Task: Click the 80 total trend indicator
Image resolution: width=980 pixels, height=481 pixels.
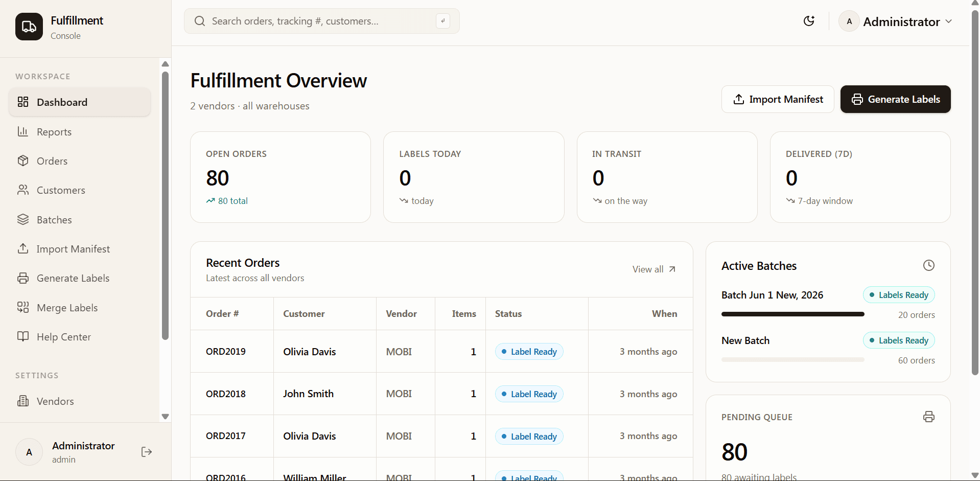Action: point(227,201)
